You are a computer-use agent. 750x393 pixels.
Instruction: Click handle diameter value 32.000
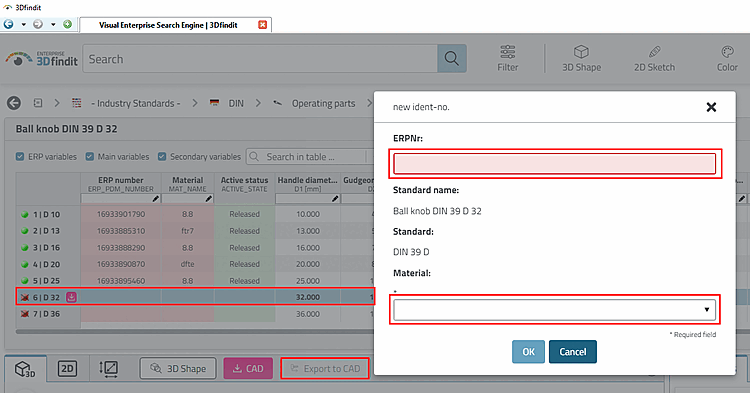click(308, 297)
